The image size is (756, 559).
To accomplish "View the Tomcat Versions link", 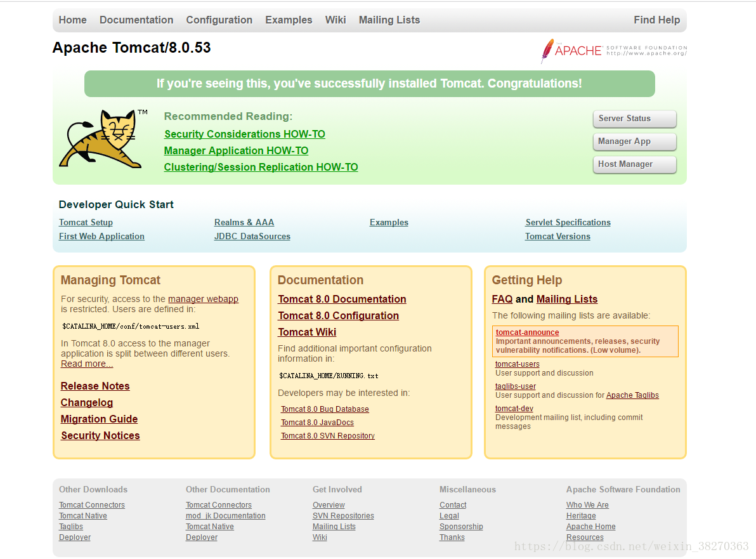I will pos(558,236).
